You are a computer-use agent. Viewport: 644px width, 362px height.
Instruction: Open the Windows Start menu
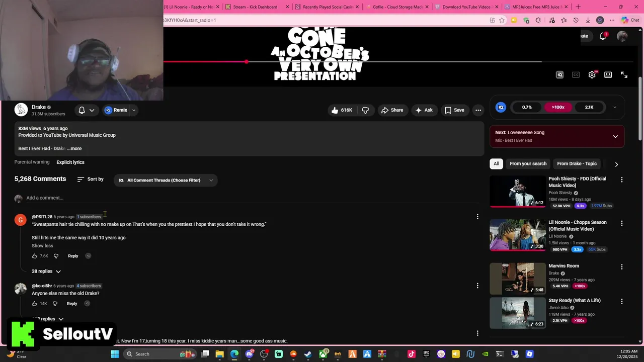[115, 354]
